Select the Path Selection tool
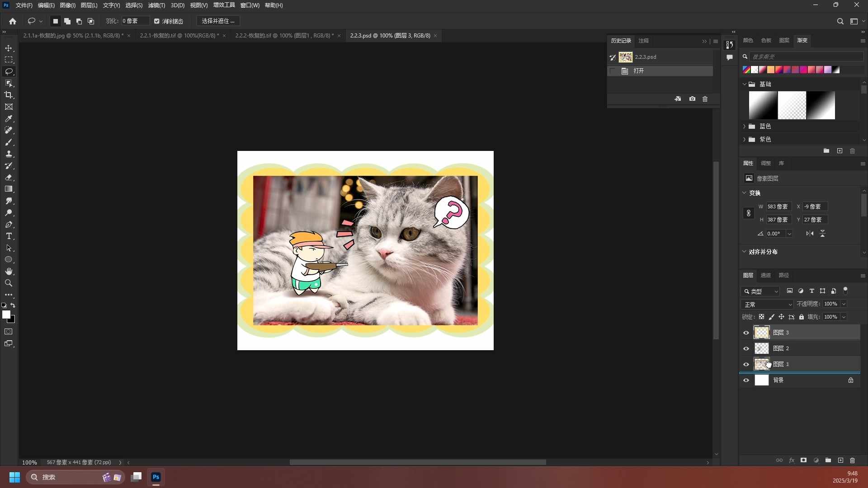 coord(9,248)
